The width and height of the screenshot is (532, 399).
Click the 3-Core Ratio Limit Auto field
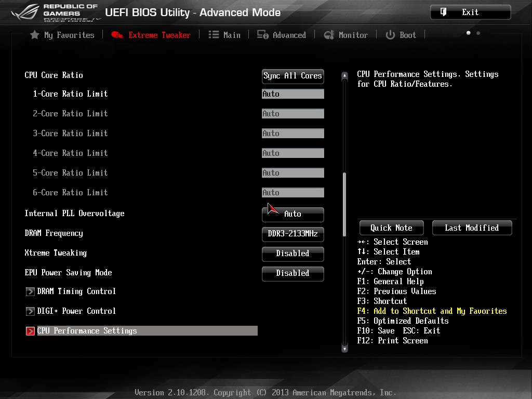pos(293,134)
